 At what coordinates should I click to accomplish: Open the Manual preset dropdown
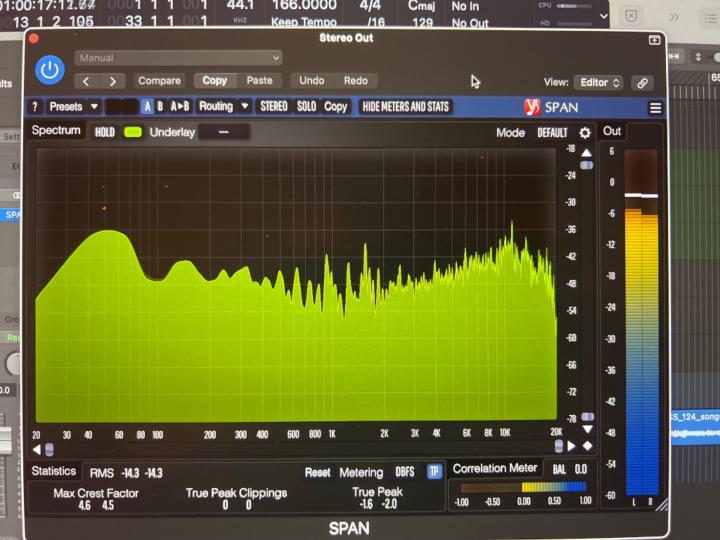[178, 58]
